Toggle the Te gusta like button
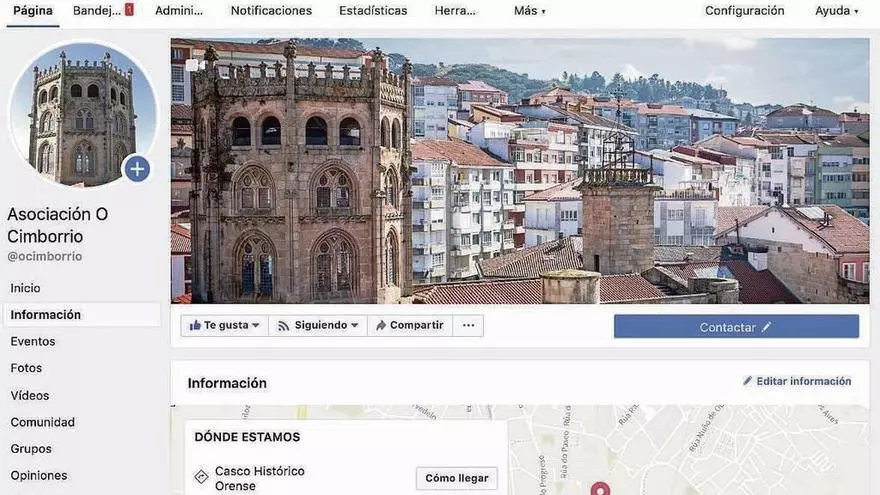Image resolution: width=880 pixels, height=495 pixels. tap(224, 325)
